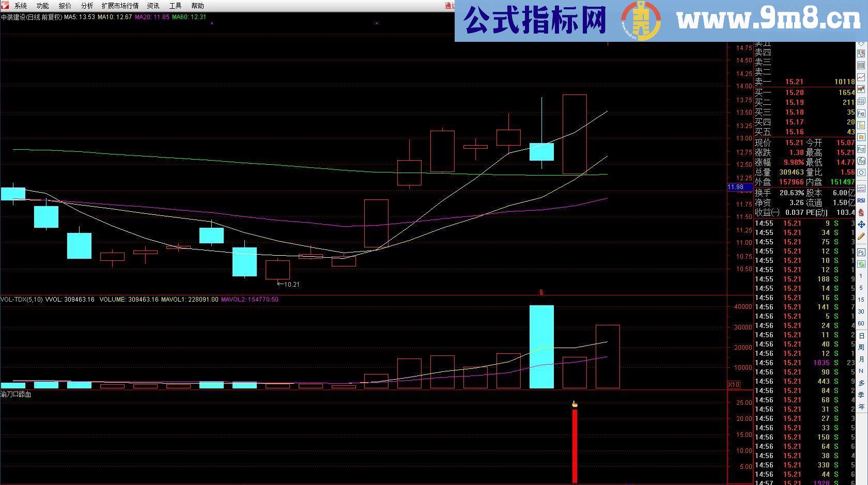Click the line trend chart icon
868x485 pixels.
click(x=861, y=77)
